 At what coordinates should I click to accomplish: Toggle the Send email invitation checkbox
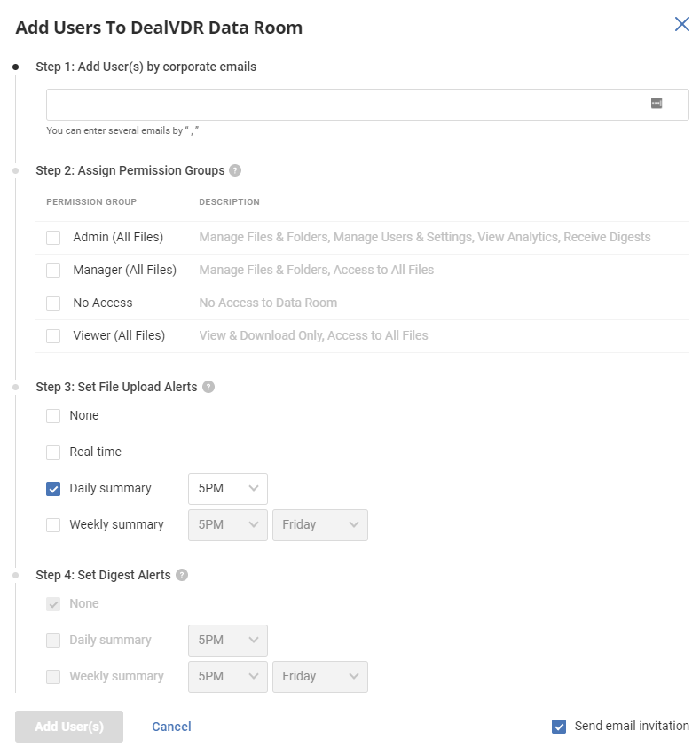[x=559, y=727]
